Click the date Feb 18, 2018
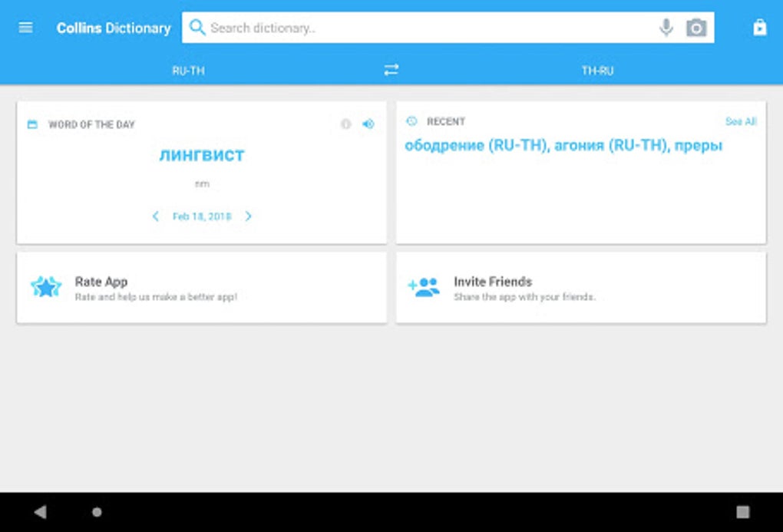The image size is (783, 532). point(202,216)
